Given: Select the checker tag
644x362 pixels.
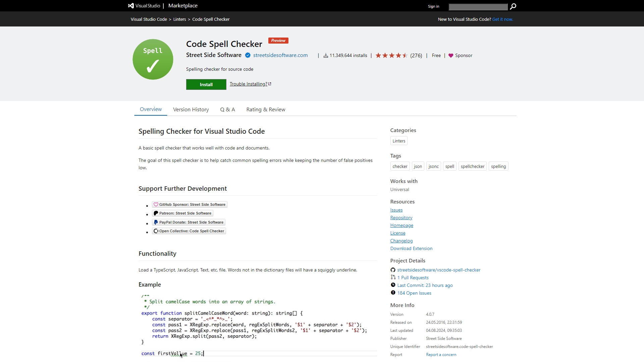Looking at the screenshot, I should [400, 166].
